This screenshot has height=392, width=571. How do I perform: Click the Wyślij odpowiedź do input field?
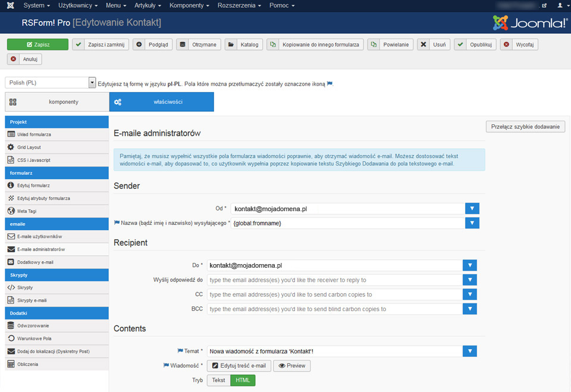tap(335, 280)
